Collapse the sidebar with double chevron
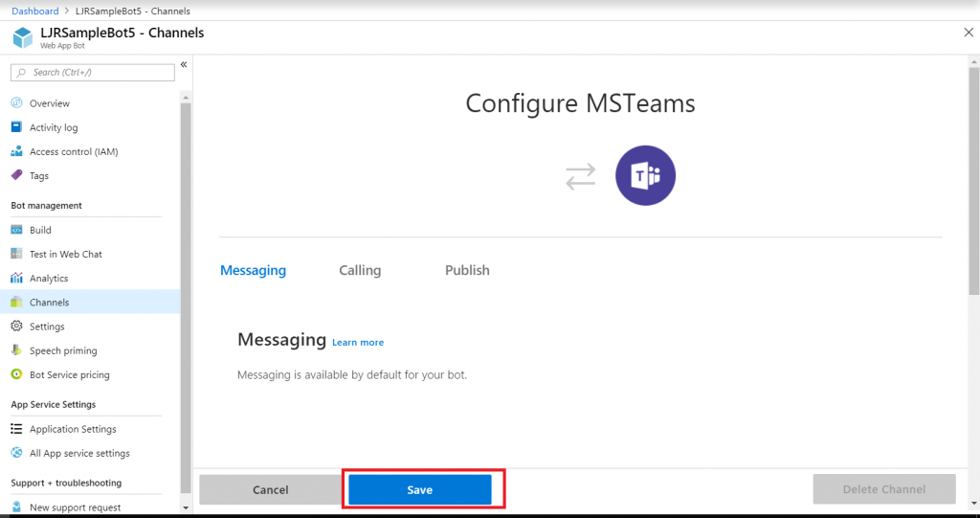980x518 pixels. coord(184,64)
